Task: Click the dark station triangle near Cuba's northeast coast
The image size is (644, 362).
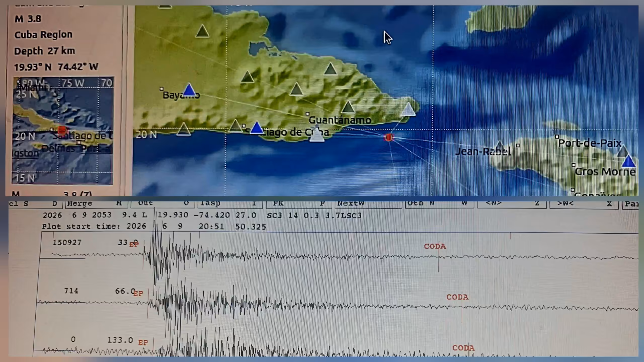Action: 330,69
